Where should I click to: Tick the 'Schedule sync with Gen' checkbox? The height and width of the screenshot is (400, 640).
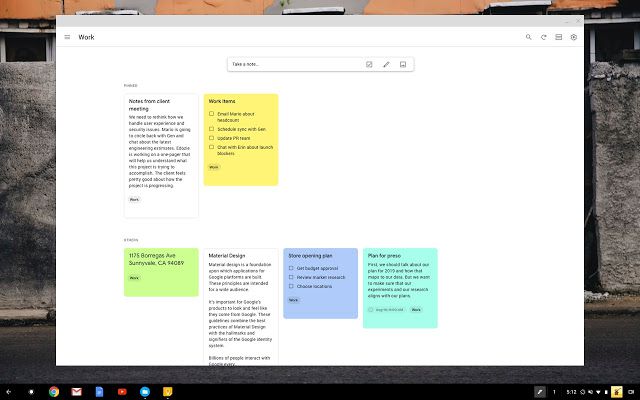click(x=211, y=130)
